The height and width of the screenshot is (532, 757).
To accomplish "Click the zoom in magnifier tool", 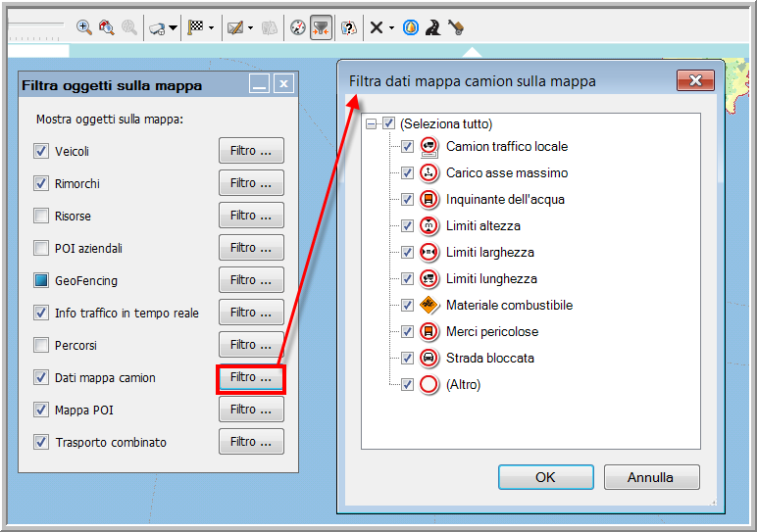I will tap(84, 27).
